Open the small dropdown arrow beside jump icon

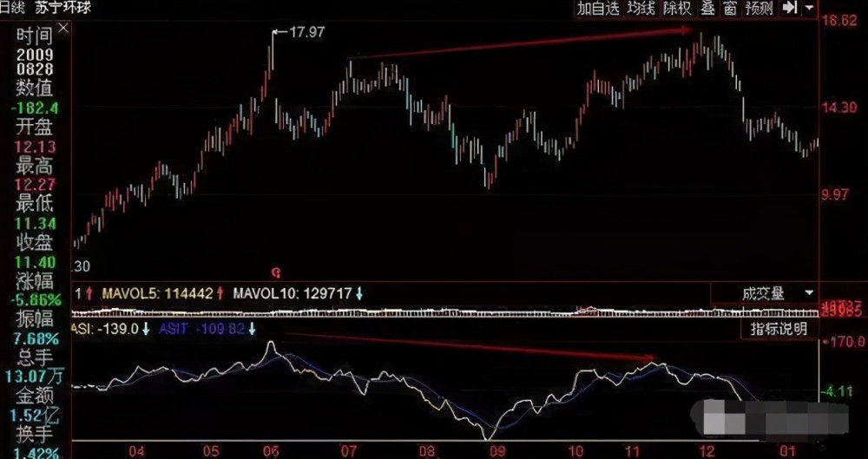coord(809,9)
